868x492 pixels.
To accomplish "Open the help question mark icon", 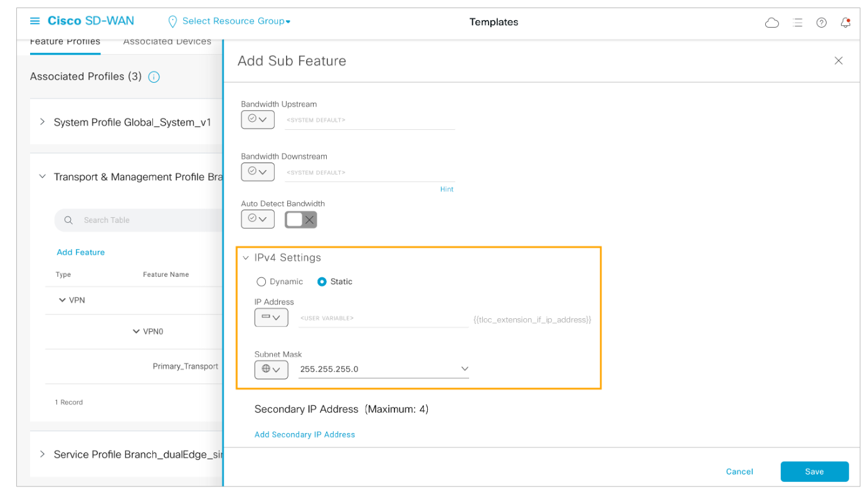I will (821, 23).
